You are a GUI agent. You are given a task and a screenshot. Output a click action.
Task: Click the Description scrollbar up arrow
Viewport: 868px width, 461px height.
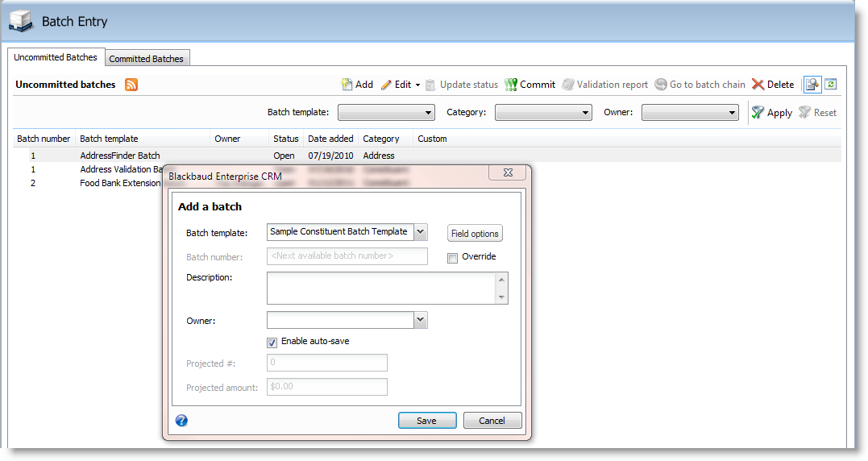click(x=501, y=280)
